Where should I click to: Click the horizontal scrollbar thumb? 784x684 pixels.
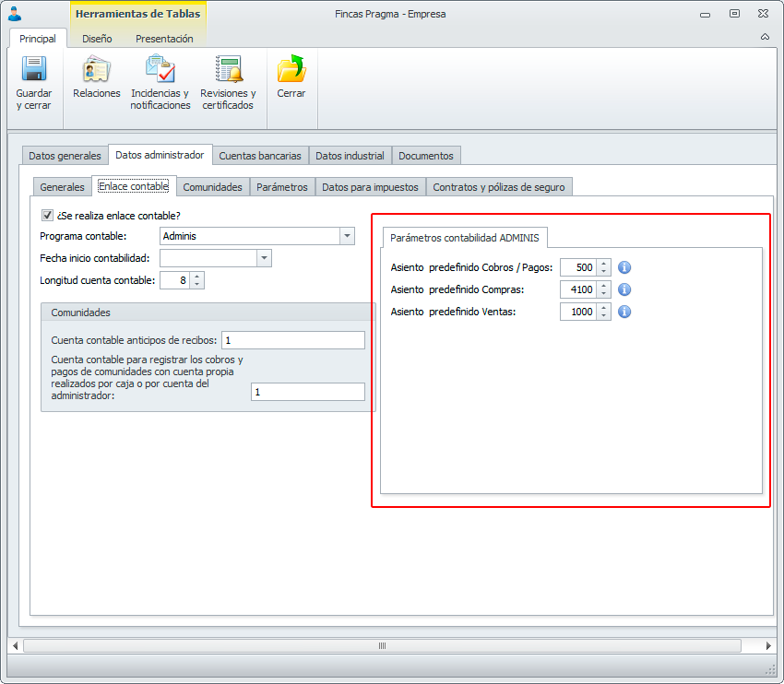(382, 645)
